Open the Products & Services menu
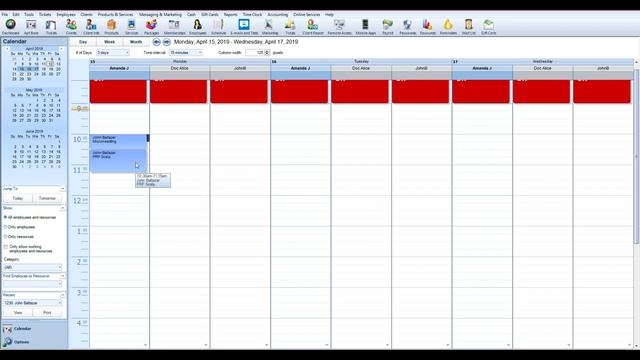The width and height of the screenshot is (640, 360). pos(115,14)
